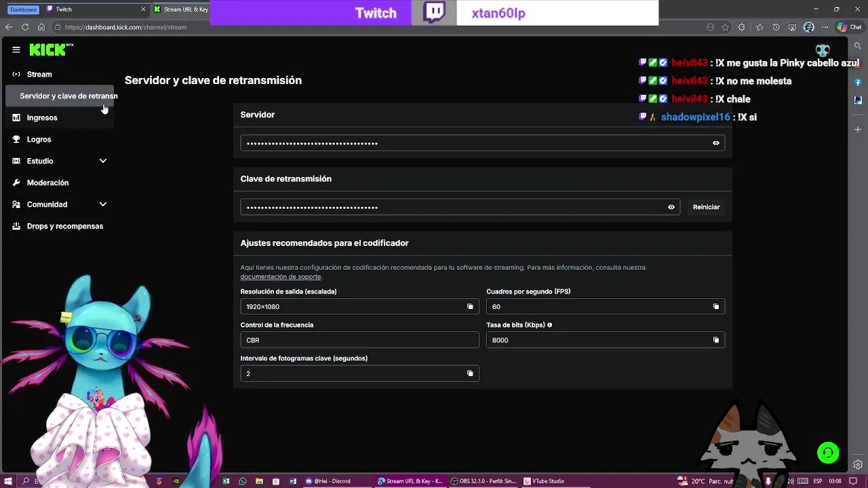Image resolution: width=868 pixels, height=488 pixels.
Task: Open browser history clock icon
Action: [776, 27]
